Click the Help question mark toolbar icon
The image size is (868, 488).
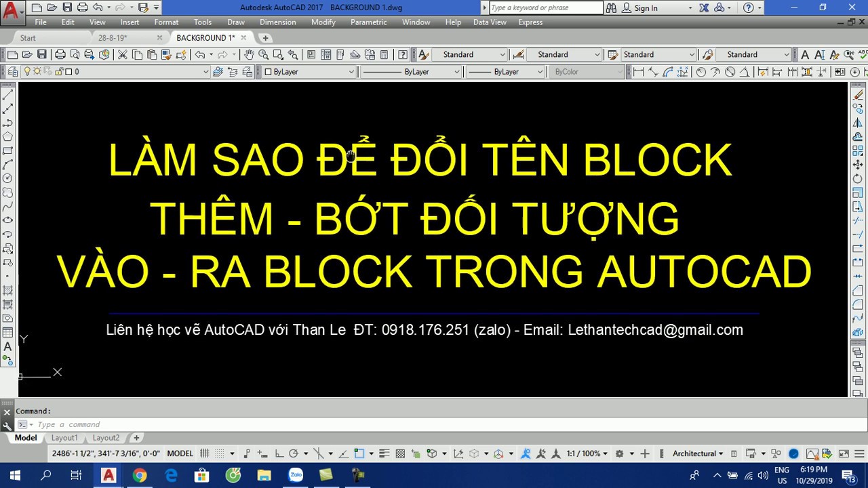(403, 54)
